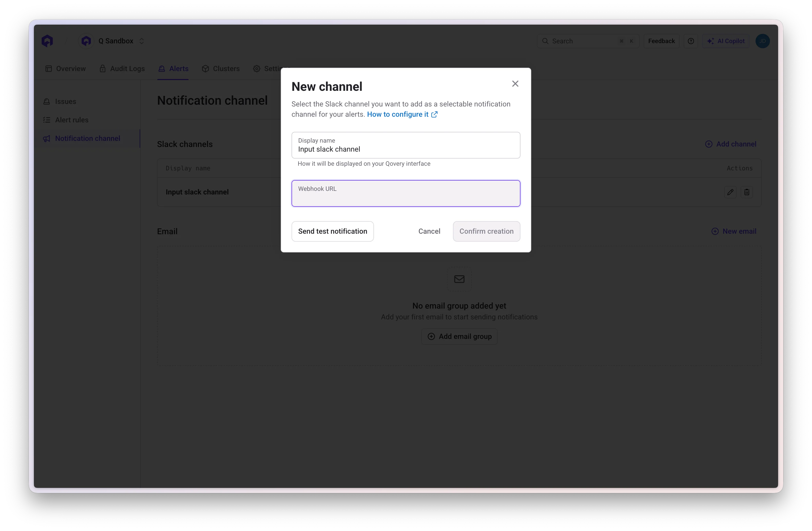
Task: Click the Input slack channel table row
Action: (x=459, y=192)
